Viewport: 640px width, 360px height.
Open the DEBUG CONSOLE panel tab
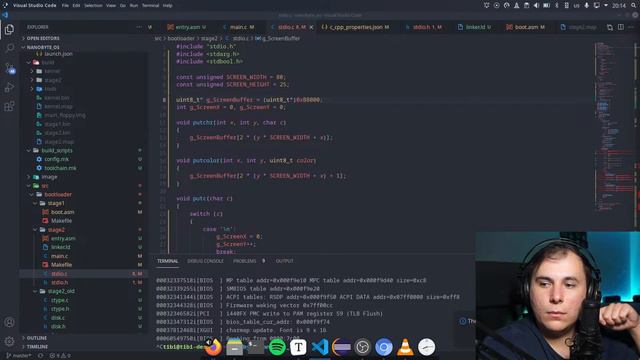coord(205,261)
